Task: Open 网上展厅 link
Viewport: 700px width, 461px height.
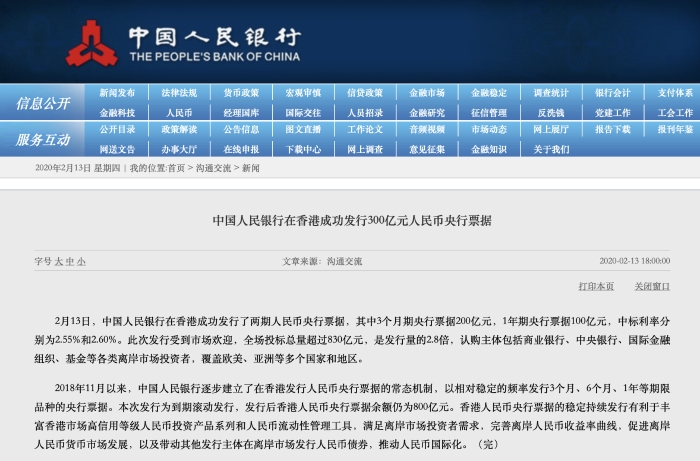Action: (551, 129)
